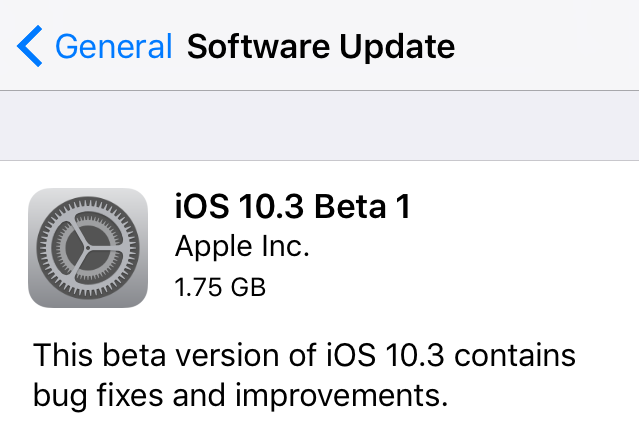Go back to General settings label

pos(113,46)
